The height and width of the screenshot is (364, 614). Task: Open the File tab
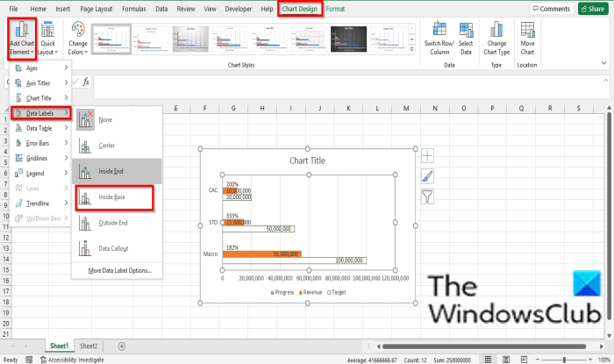tap(13, 9)
